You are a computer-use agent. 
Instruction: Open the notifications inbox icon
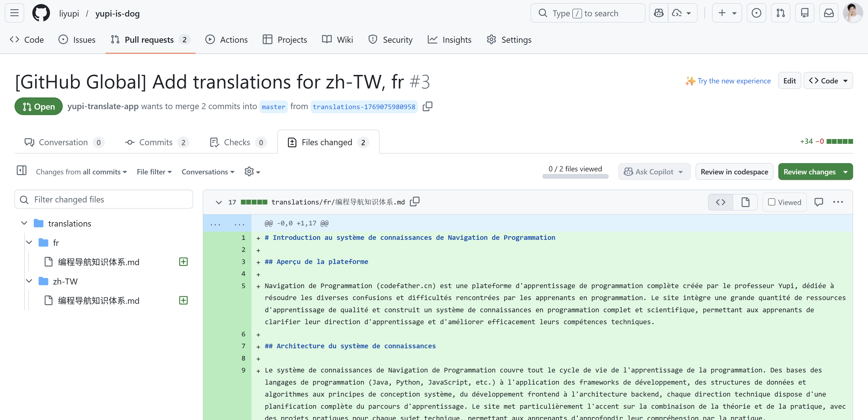tap(828, 13)
